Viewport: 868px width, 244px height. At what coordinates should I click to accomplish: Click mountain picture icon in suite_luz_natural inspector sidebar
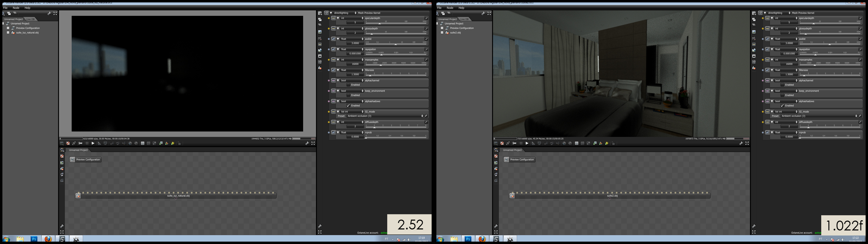click(320, 56)
